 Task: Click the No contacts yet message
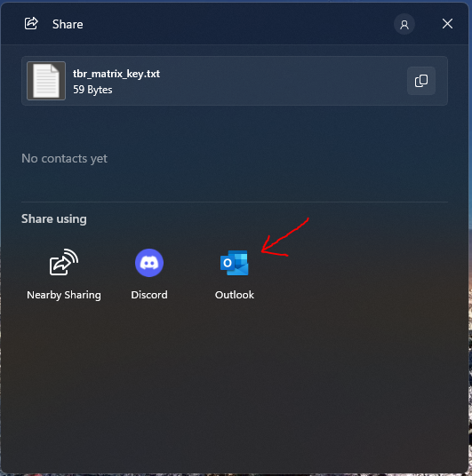coord(64,158)
